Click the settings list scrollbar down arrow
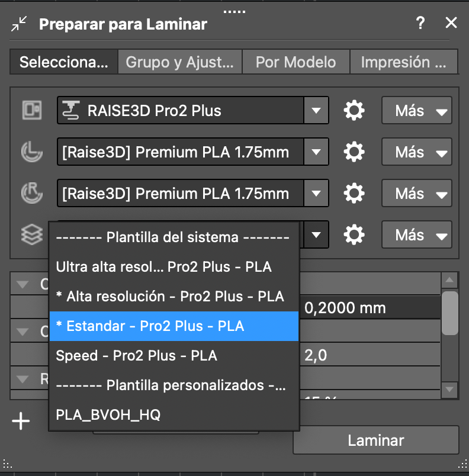Viewport: 469px width, 476px height. click(x=450, y=389)
